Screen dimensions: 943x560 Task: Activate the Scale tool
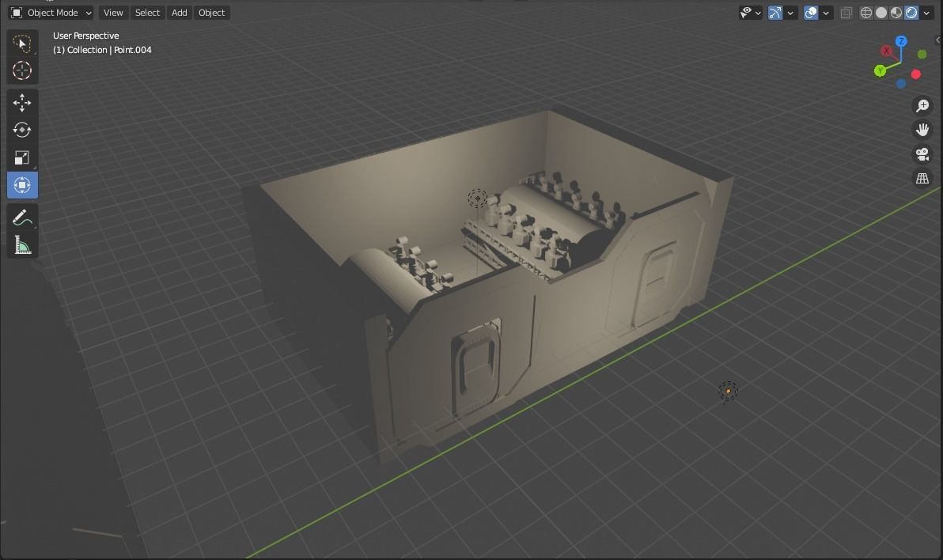22,157
